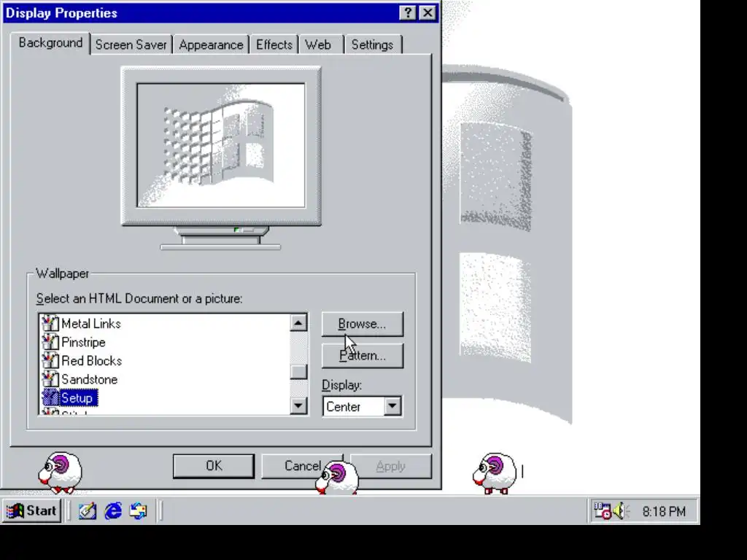Image resolution: width=747 pixels, height=560 pixels.
Task: Click the Setup wallpaper icon
Action: click(x=50, y=397)
